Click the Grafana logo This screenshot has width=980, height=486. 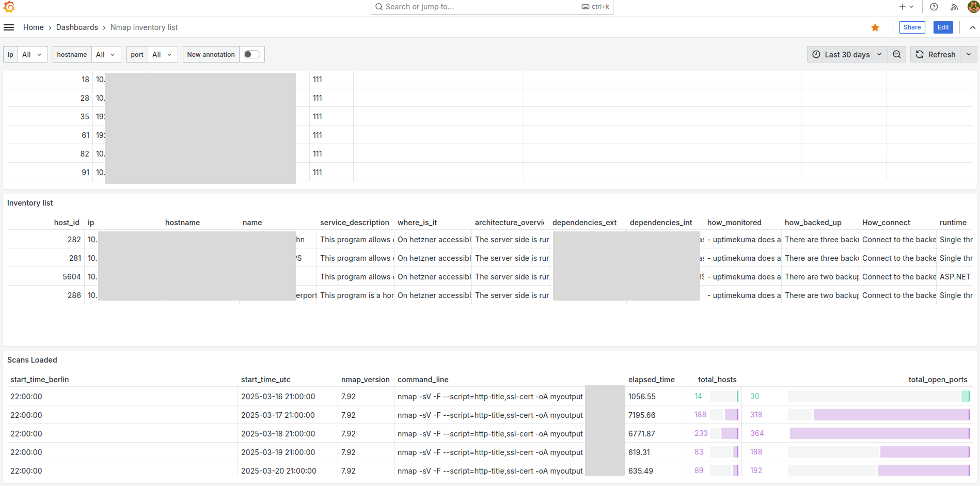9,7
